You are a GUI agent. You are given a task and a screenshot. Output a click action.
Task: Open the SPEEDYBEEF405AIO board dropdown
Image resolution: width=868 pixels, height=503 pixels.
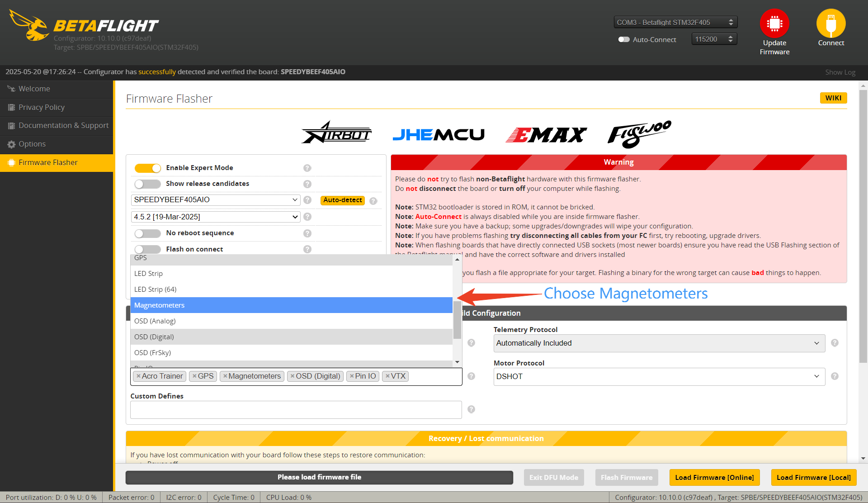tap(216, 200)
